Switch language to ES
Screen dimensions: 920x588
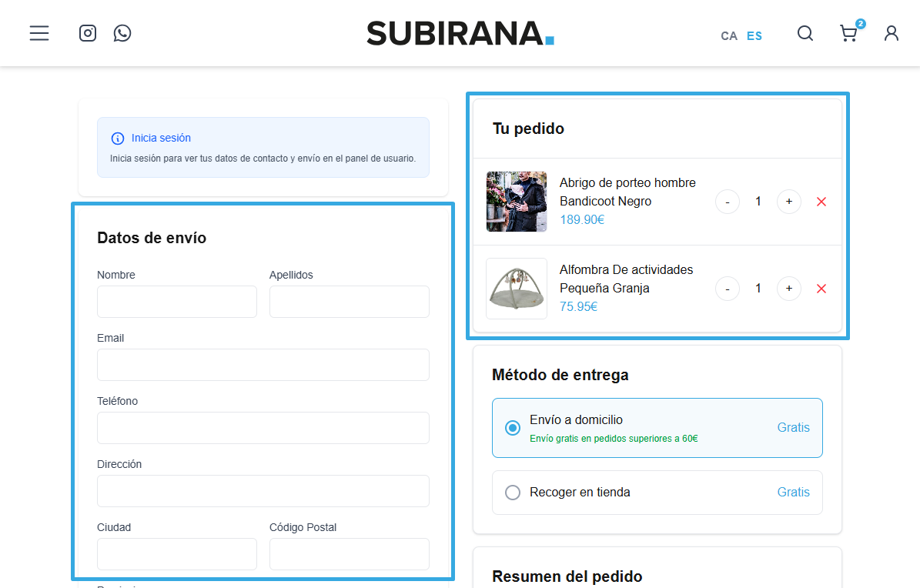click(x=754, y=36)
